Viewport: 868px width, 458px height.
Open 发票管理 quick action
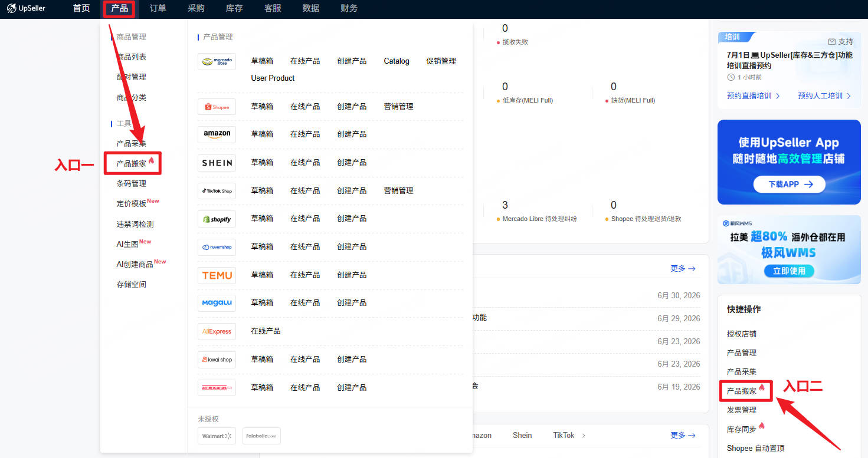click(x=742, y=410)
